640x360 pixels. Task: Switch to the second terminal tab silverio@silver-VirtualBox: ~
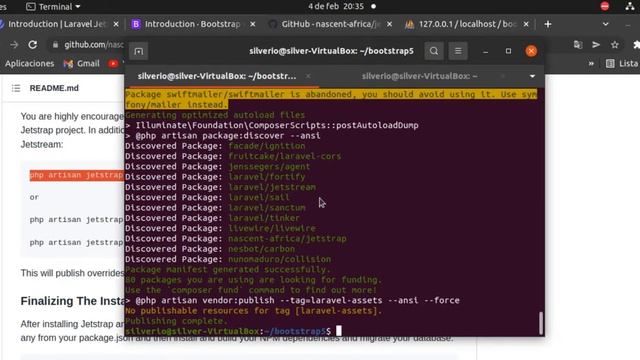419,76
